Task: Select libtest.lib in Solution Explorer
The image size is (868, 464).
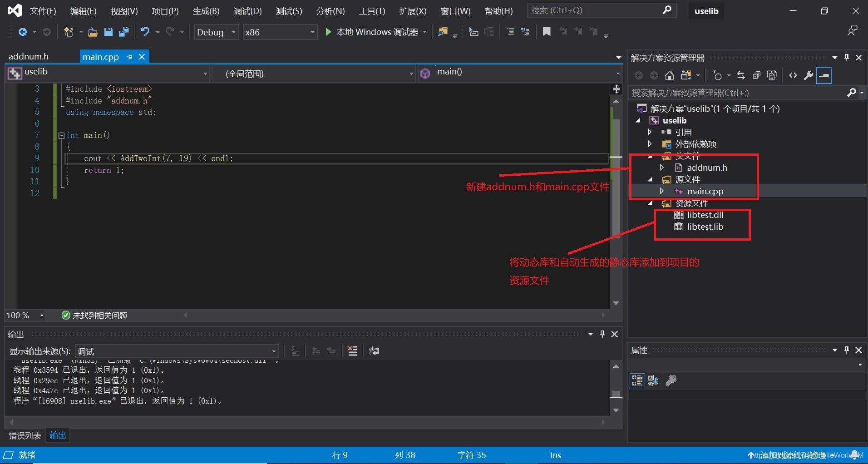Action: pos(705,227)
